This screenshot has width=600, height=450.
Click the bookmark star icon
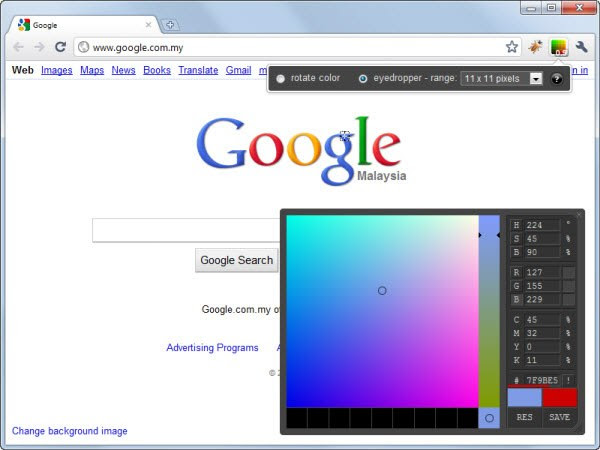tap(512, 47)
